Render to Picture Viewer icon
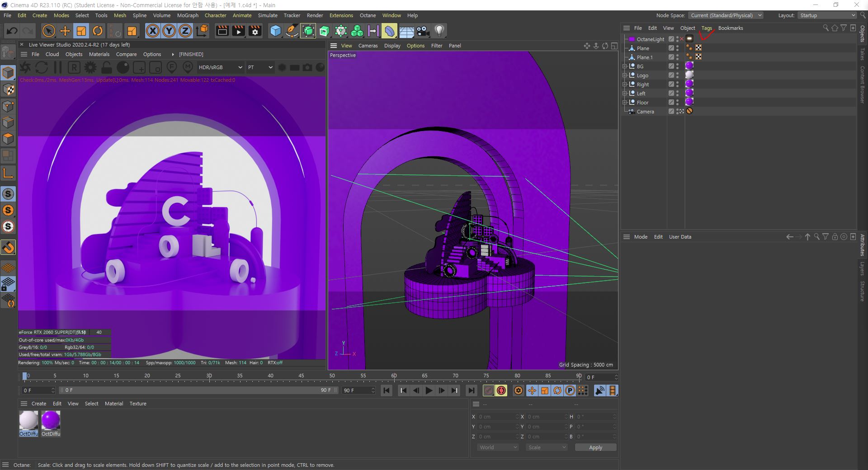This screenshot has height=470, width=868. tap(238, 31)
